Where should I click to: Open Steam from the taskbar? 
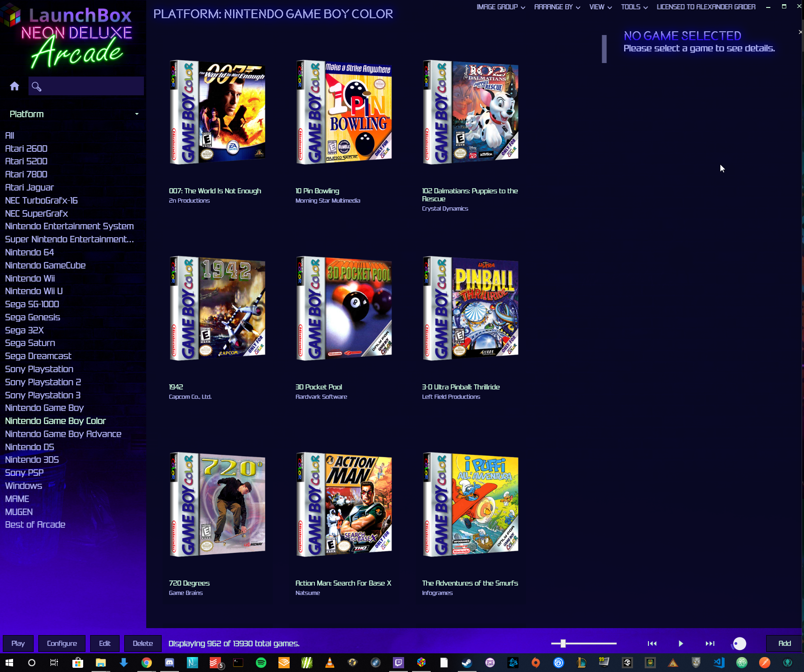click(467, 663)
